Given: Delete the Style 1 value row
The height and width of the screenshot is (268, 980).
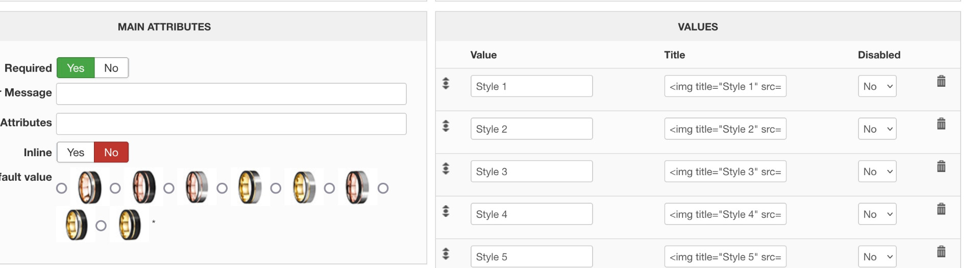Looking at the screenshot, I should tap(941, 81).
